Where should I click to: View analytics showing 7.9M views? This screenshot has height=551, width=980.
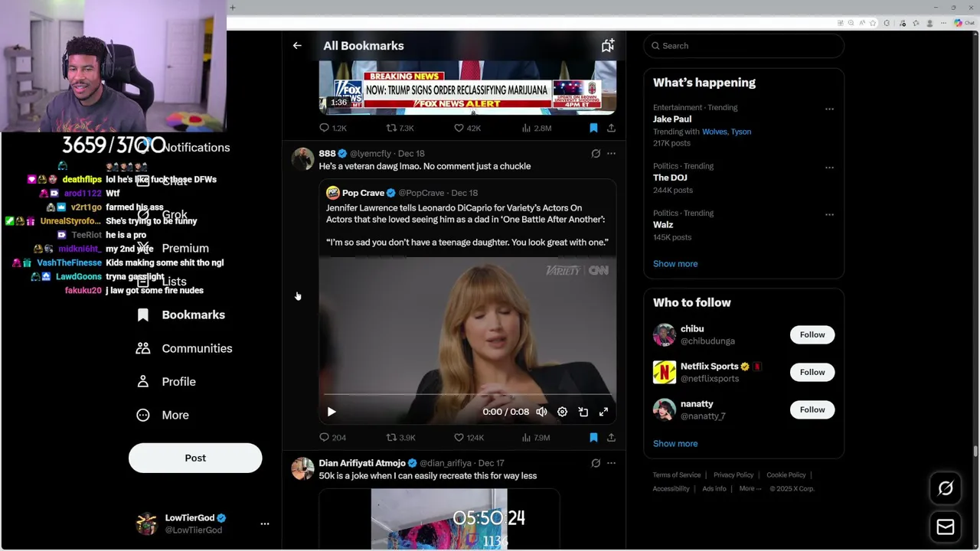click(x=536, y=438)
